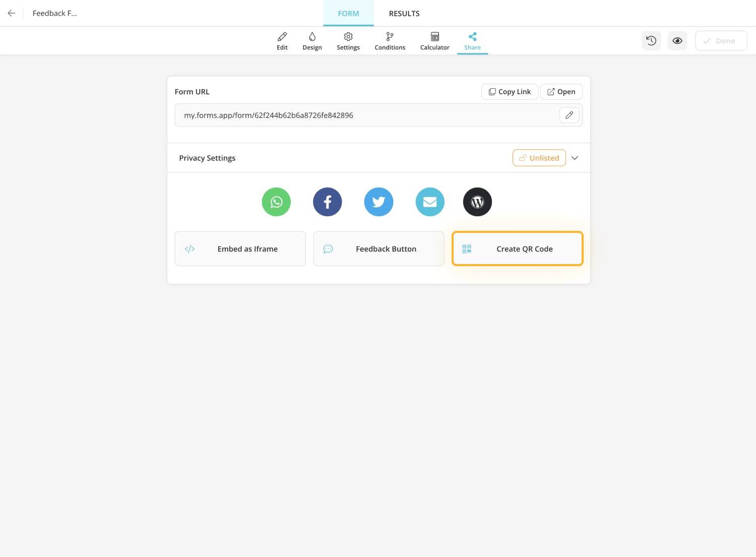Share the form via WhatsApp
756x557 pixels.
point(276,202)
